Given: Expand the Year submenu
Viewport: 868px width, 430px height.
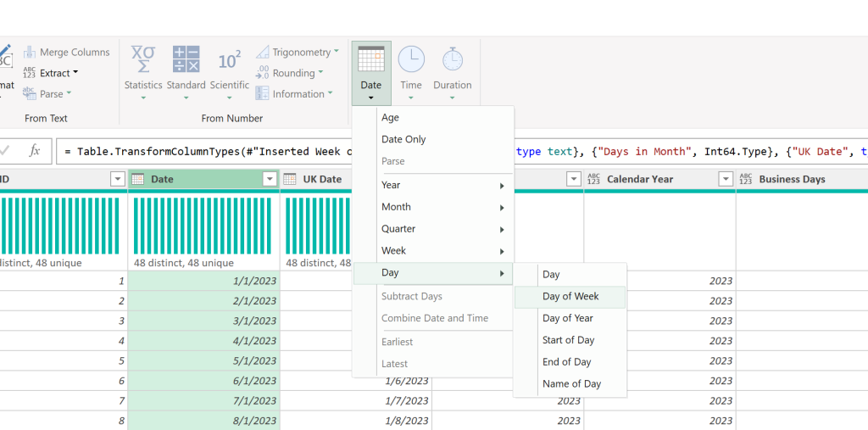Looking at the screenshot, I should coord(433,185).
